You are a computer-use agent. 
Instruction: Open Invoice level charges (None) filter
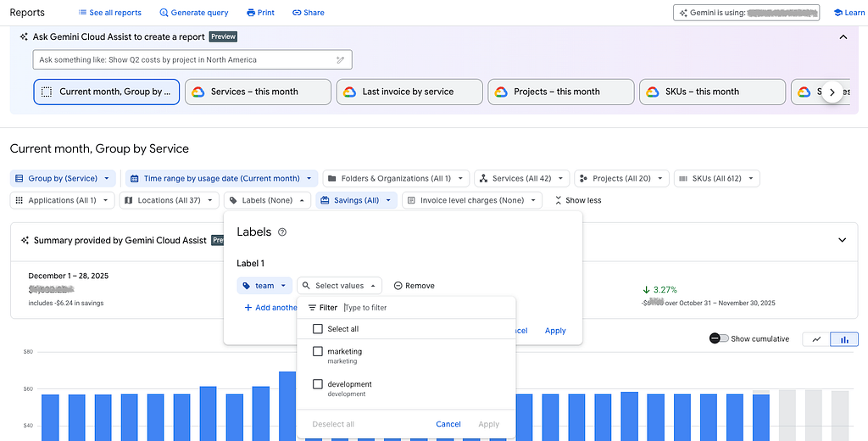[x=472, y=200]
